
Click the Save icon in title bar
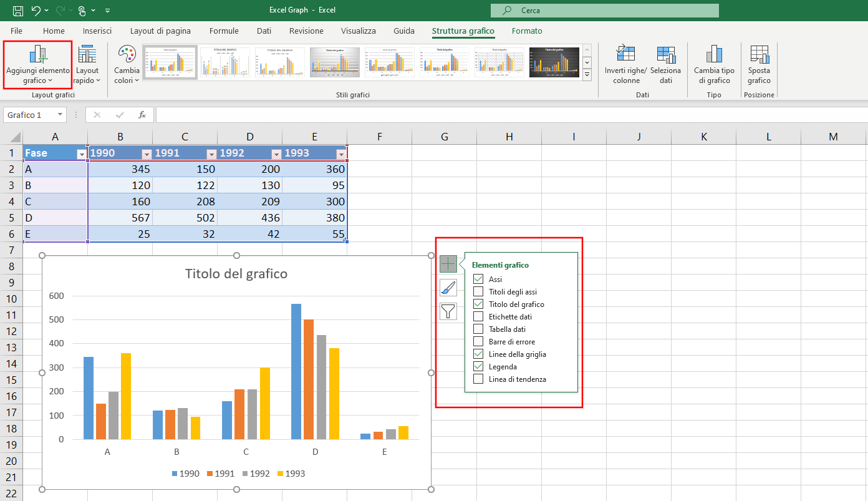click(x=18, y=10)
